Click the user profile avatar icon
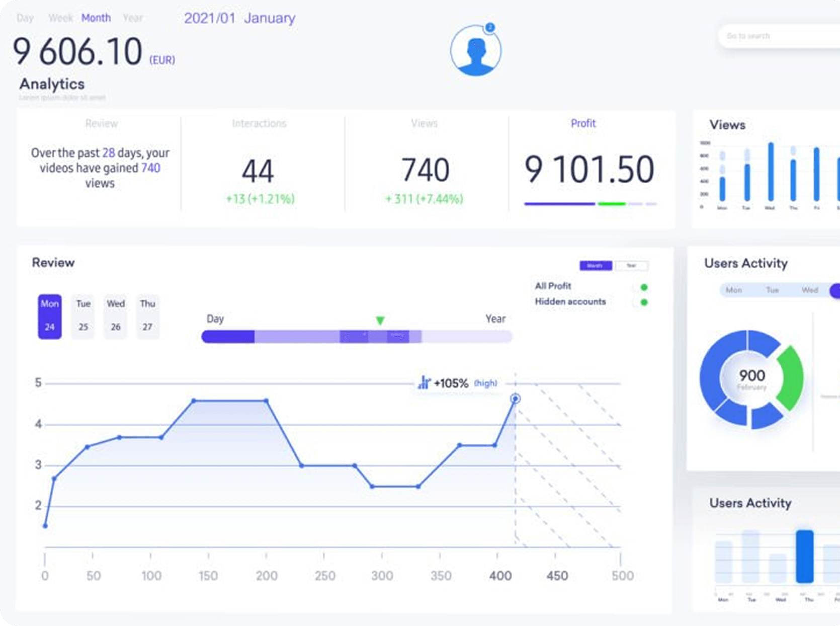The image size is (840, 626). 475,51
